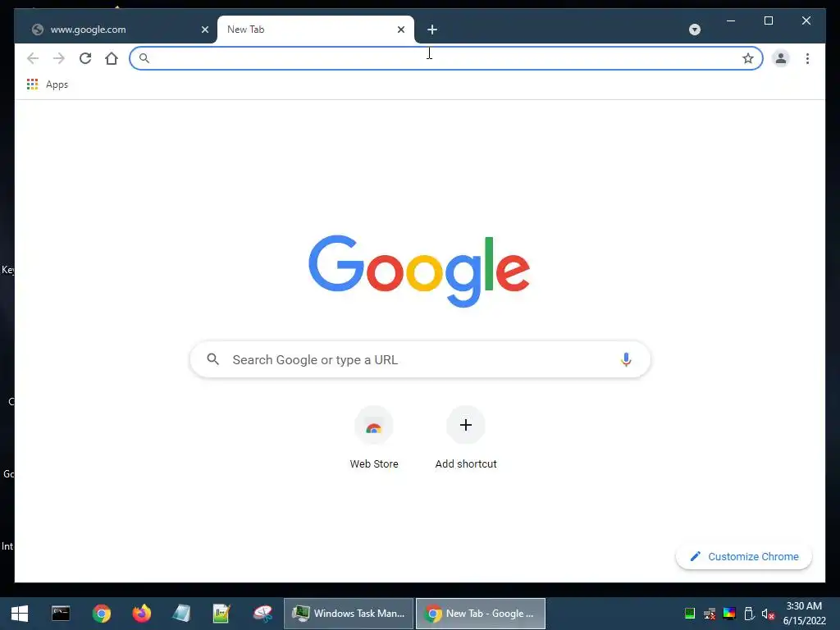Viewport: 840px width, 630px height.
Task: Open Customize Chrome
Action: tap(743, 557)
